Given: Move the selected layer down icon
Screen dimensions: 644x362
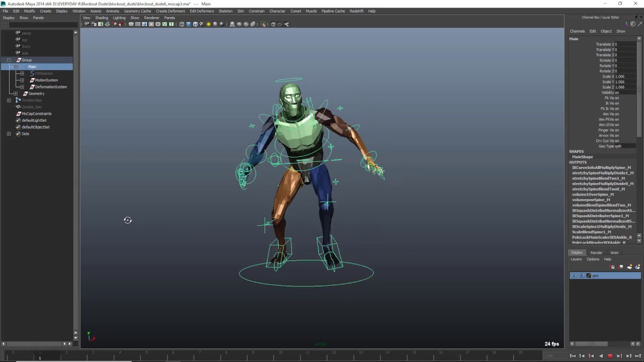Looking at the screenshot, I should [621, 266].
